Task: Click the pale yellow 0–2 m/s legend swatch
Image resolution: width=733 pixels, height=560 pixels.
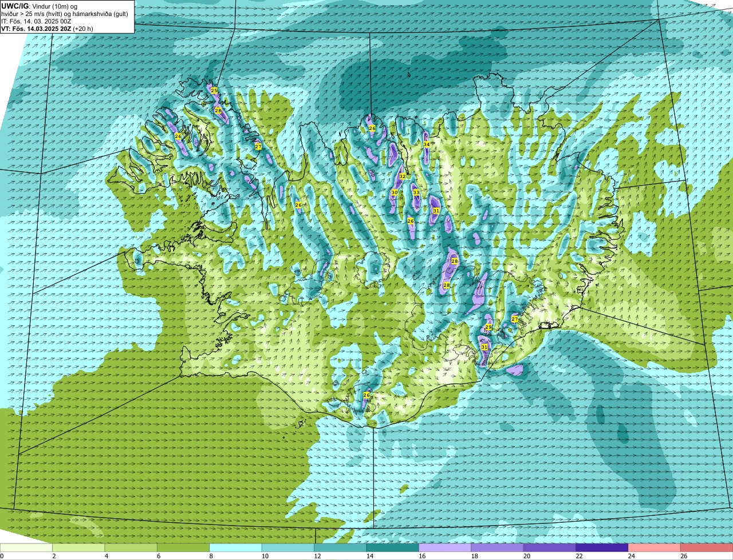Action: [26, 547]
